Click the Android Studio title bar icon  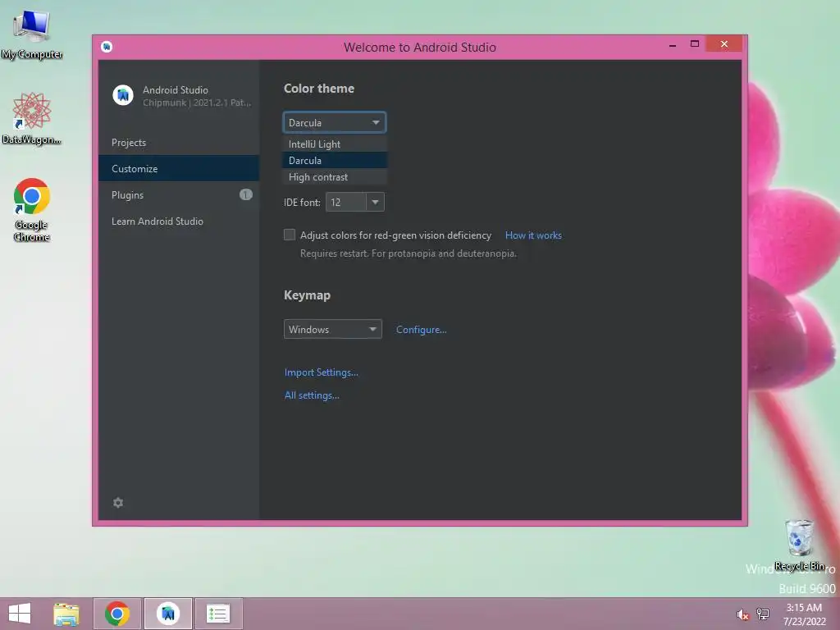click(107, 47)
